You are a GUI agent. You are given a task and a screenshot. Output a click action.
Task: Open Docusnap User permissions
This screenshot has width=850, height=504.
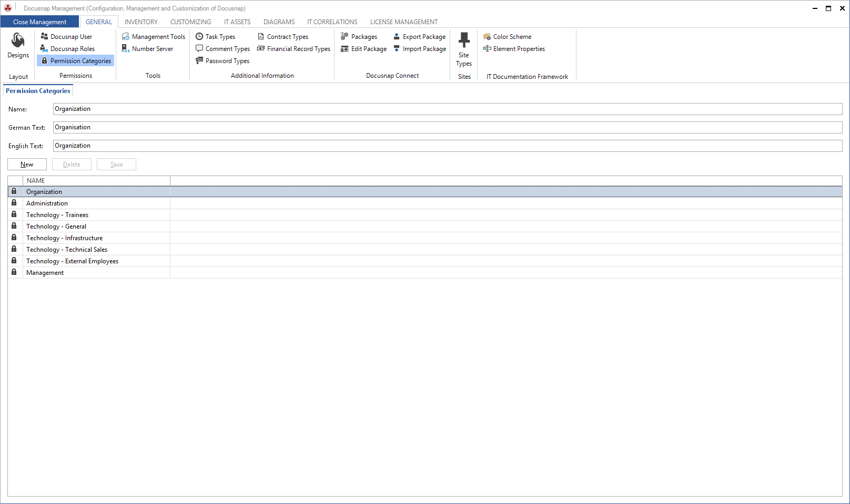tap(66, 37)
